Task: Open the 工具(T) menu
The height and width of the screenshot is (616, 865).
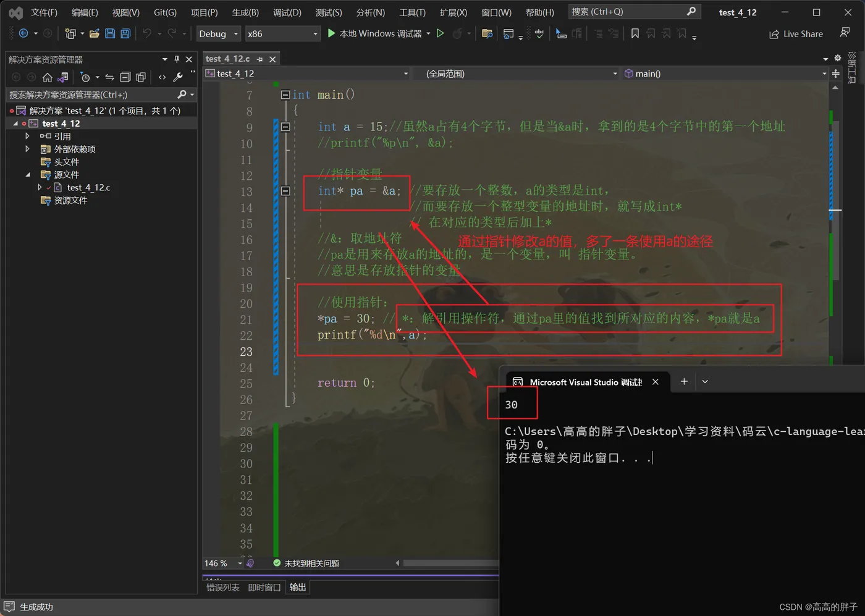Action: tap(412, 12)
